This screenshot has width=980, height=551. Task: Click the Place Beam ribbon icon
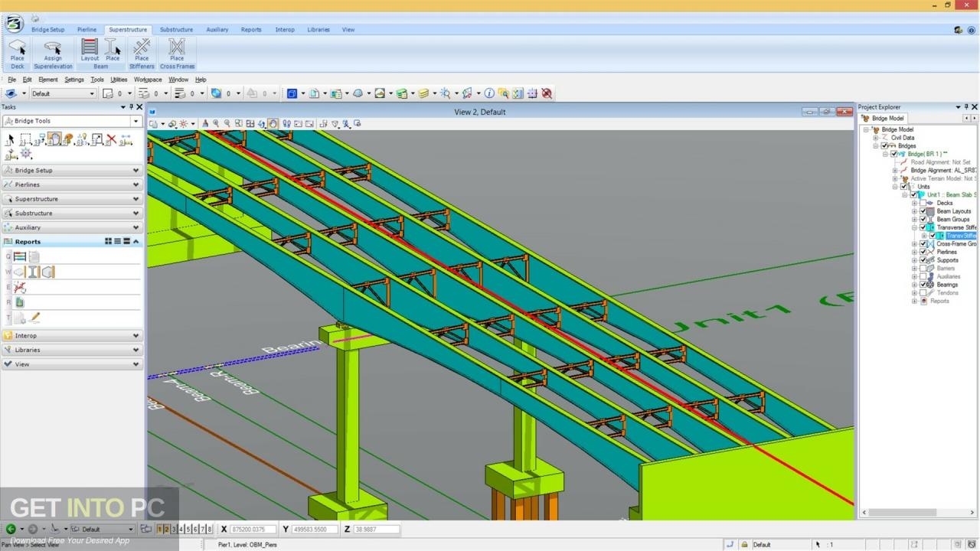(113, 51)
